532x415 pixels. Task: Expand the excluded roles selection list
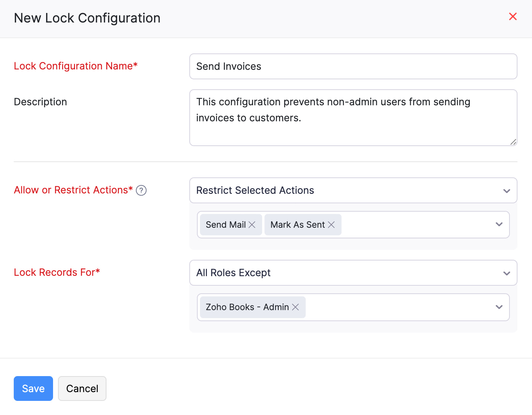[499, 307]
